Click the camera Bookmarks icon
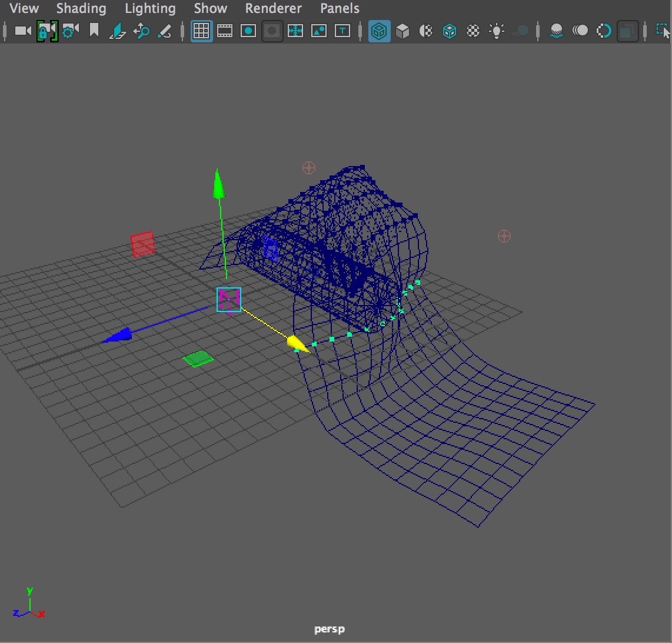Screen dimensions: 672x643 94,31
